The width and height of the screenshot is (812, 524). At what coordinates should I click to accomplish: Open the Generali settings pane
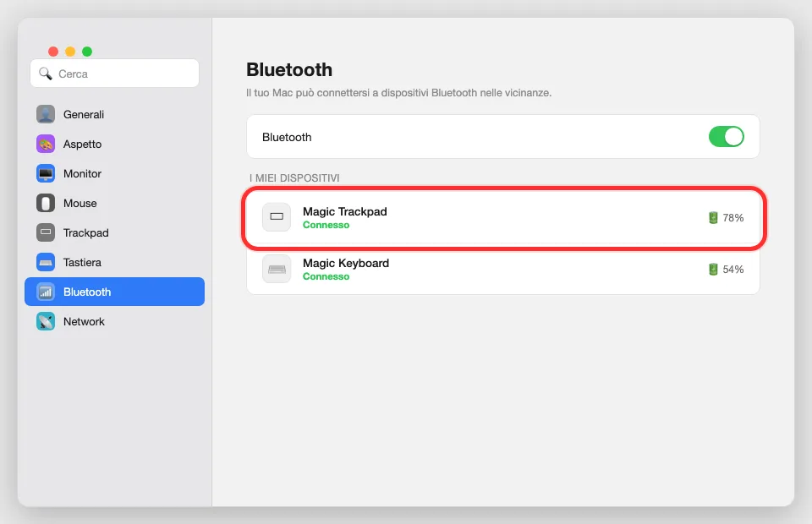(114, 114)
